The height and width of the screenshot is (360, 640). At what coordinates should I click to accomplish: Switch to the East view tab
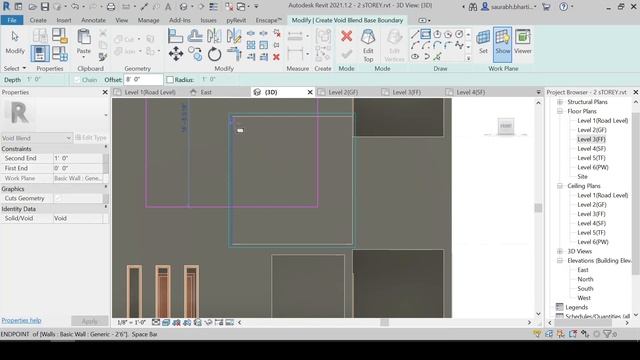[206, 92]
